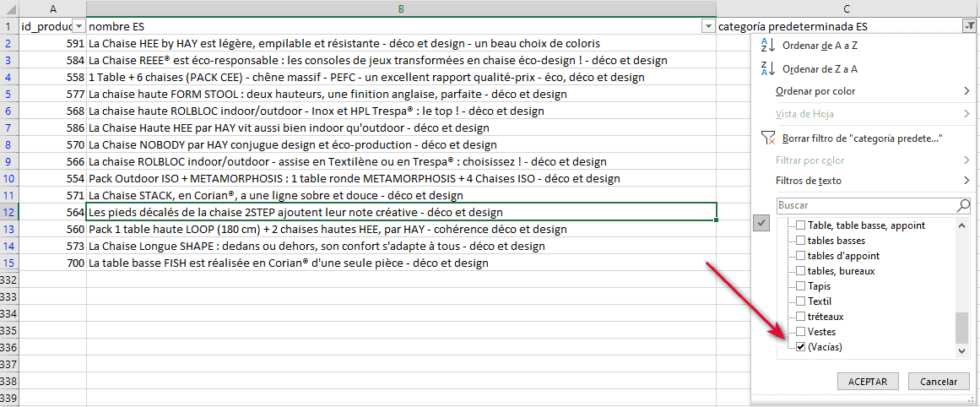Check the 'tables basses' filter box

800,240
